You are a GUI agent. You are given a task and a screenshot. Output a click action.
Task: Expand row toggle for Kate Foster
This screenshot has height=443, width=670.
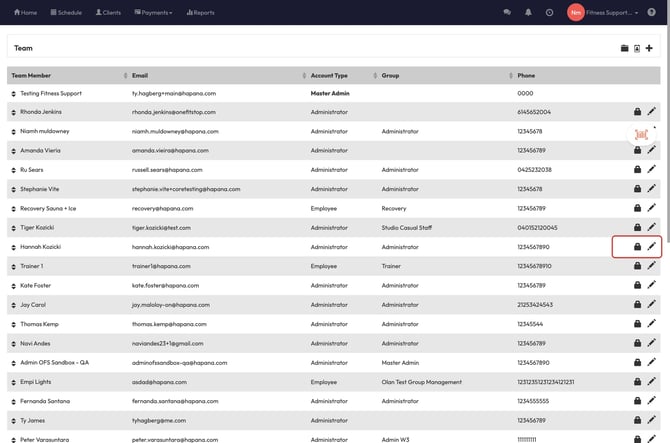[14, 285]
